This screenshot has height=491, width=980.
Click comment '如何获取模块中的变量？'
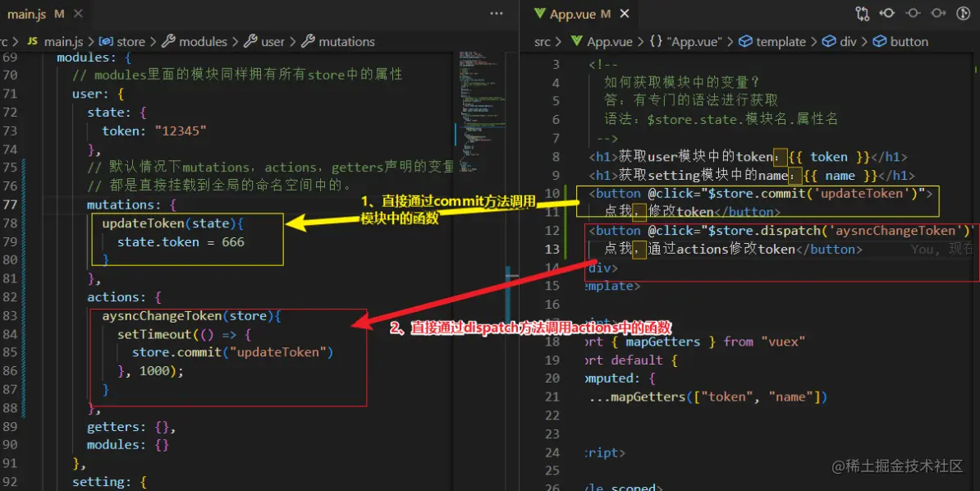[x=683, y=82]
